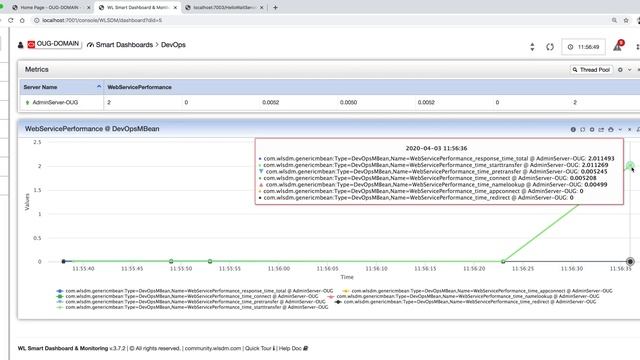
Task: Click the dark data point at 11:56:36 on zero line
Action: [x=630, y=261]
